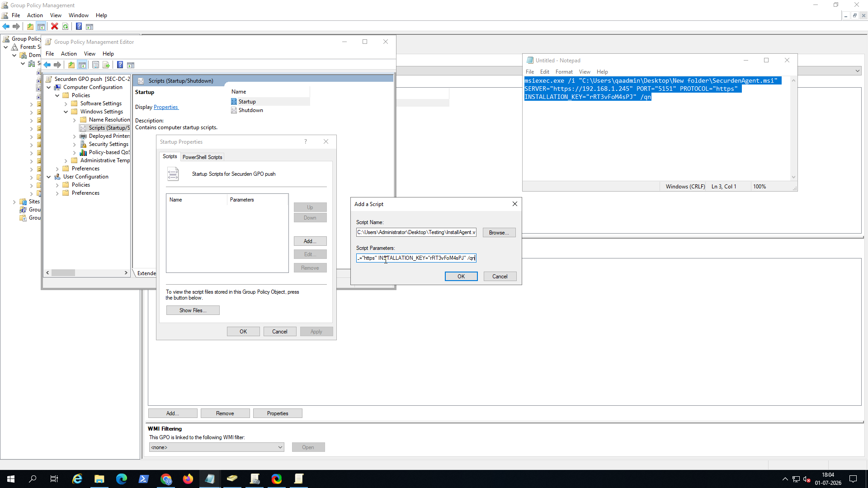
Task: Open File Explorer from taskbar
Action: pyautogui.click(x=99, y=479)
